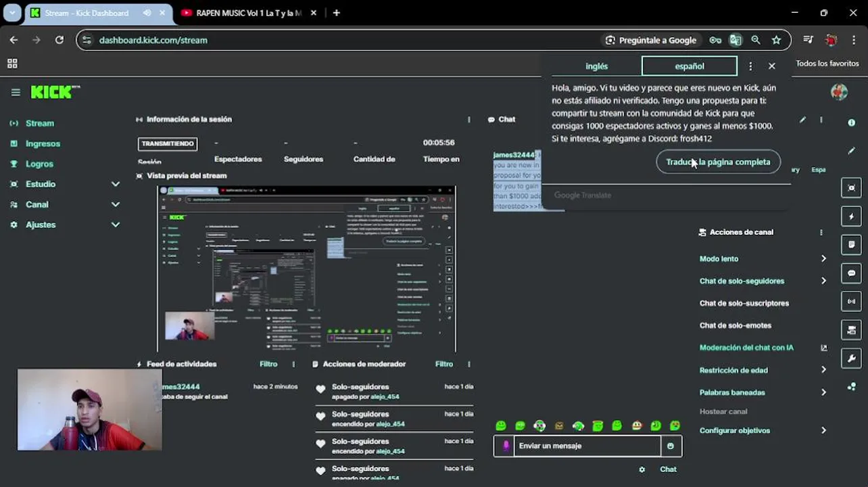Open Chrome media controls icon

point(809,40)
